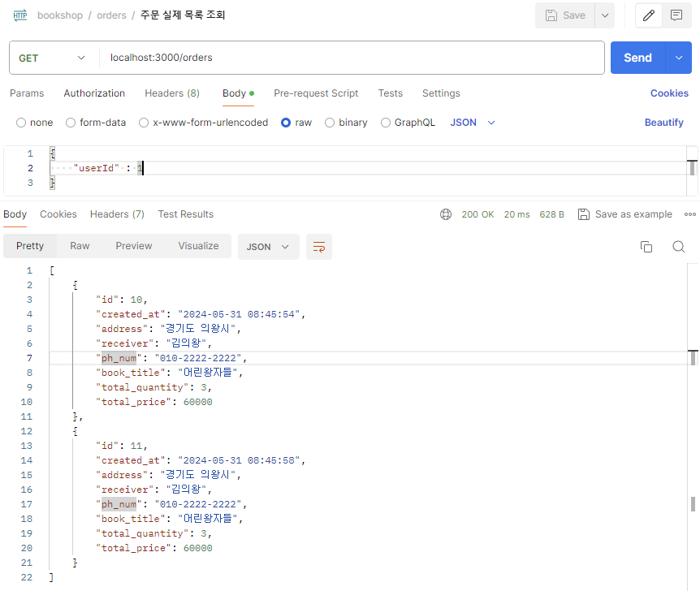Open the Params tab
Screen dimensions: 700x591
pos(27,93)
